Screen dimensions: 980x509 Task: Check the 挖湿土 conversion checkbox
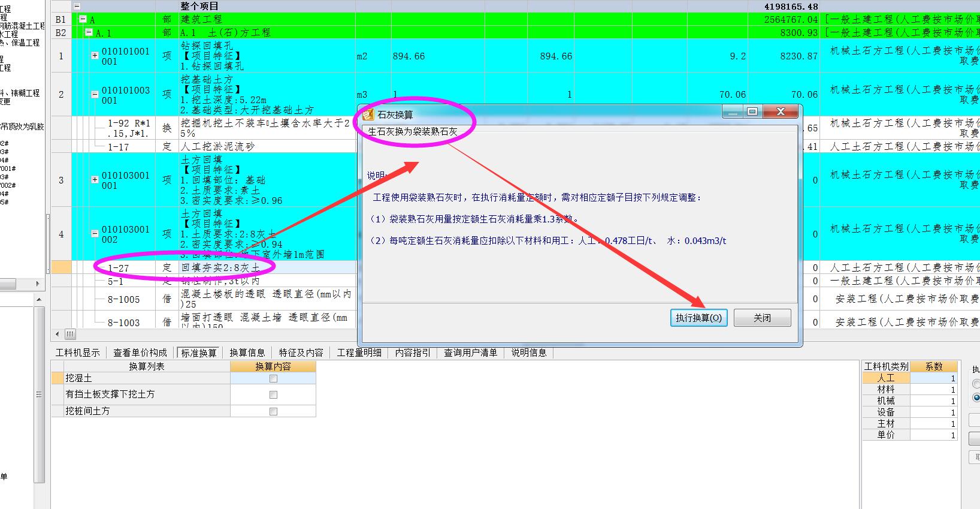pos(273,378)
